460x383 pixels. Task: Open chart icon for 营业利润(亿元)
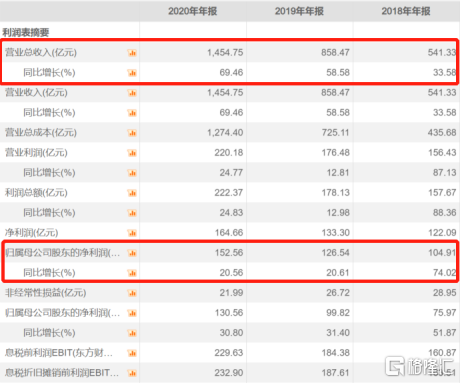point(132,153)
